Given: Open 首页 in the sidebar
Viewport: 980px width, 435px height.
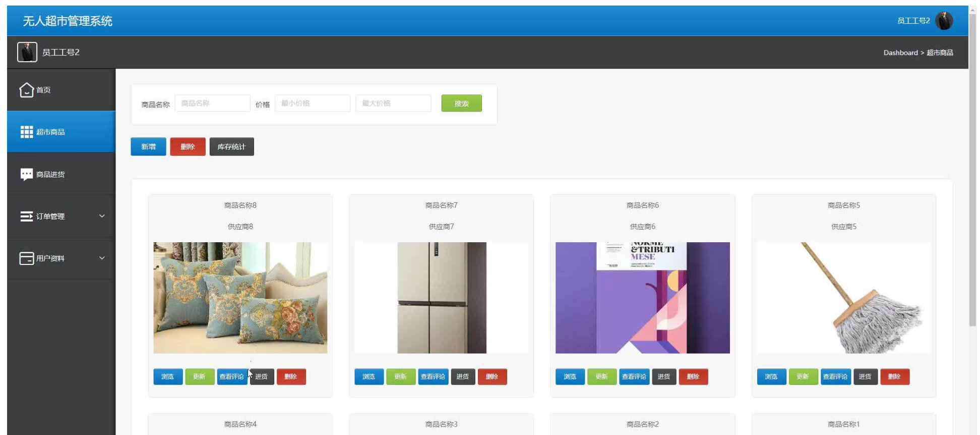Looking at the screenshot, I should [61, 90].
